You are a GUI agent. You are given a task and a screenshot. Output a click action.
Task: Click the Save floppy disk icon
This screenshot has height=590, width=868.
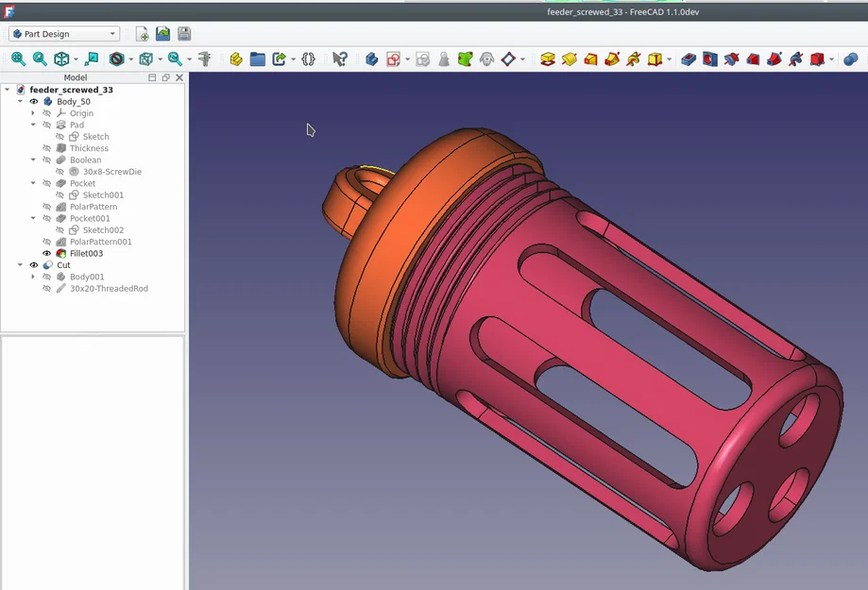pos(184,34)
